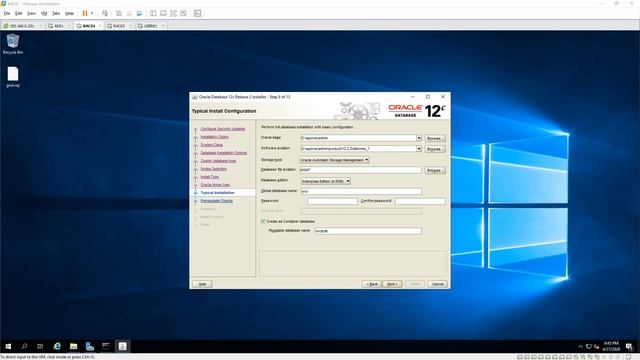Screen dimensions: 640x360
Task: Expand the Oracle base path dropdown
Action: click(419, 138)
